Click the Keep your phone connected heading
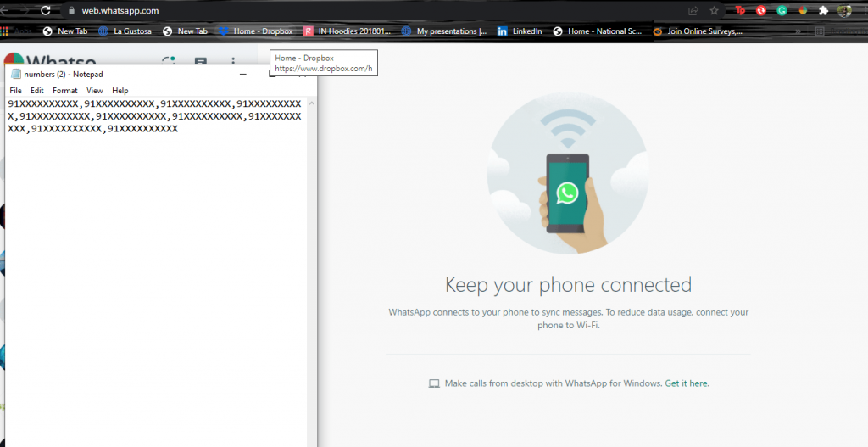Image resolution: width=868 pixels, height=447 pixels. pos(568,285)
